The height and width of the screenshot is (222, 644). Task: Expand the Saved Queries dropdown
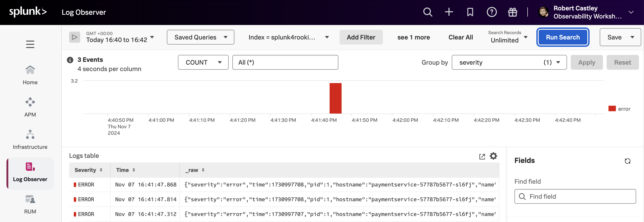click(200, 37)
